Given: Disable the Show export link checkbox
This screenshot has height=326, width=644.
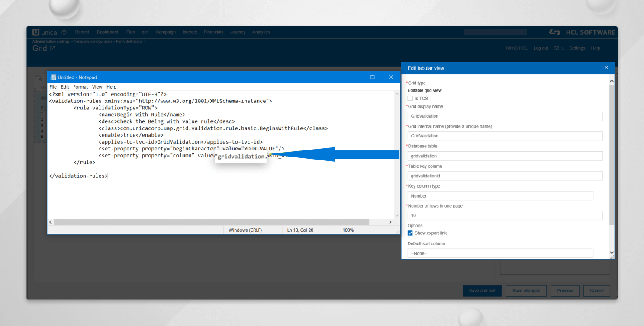Looking at the screenshot, I should [x=410, y=233].
